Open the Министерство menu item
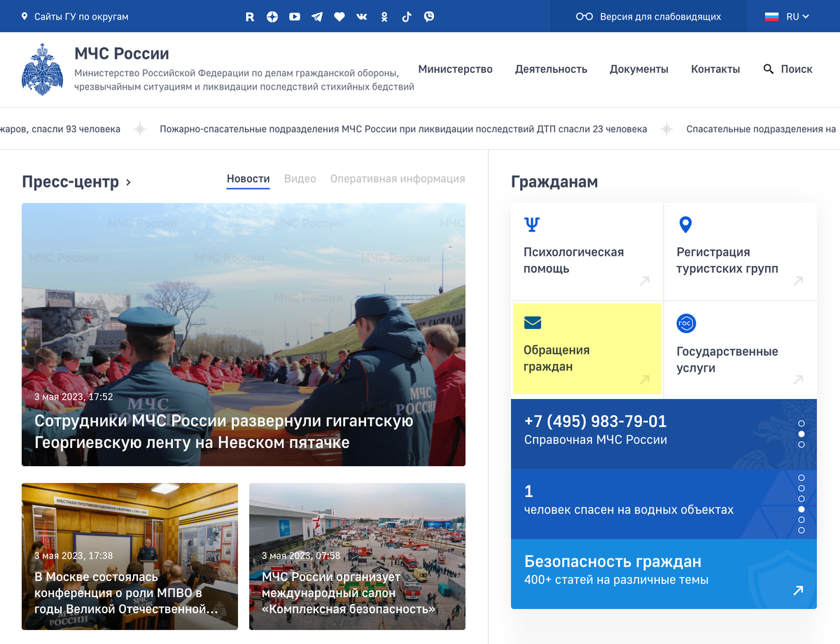The width and height of the screenshot is (840, 644). pyautogui.click(x=455, y=69)
